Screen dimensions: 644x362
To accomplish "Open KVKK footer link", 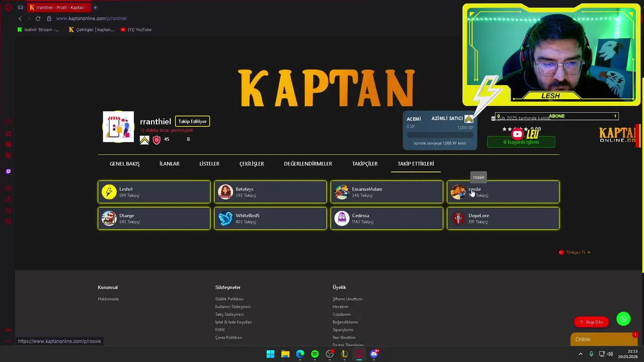I will [x=220, y=330].
